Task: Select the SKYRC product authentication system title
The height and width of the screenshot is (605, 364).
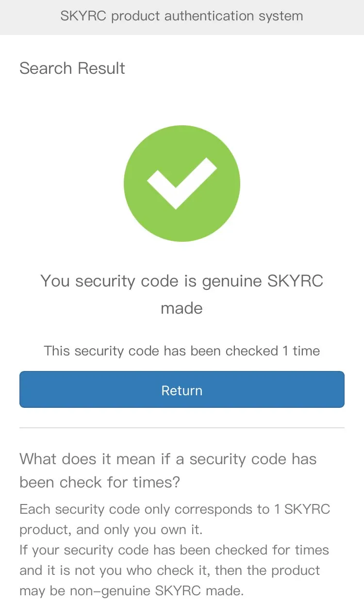Action: [182, 16]
